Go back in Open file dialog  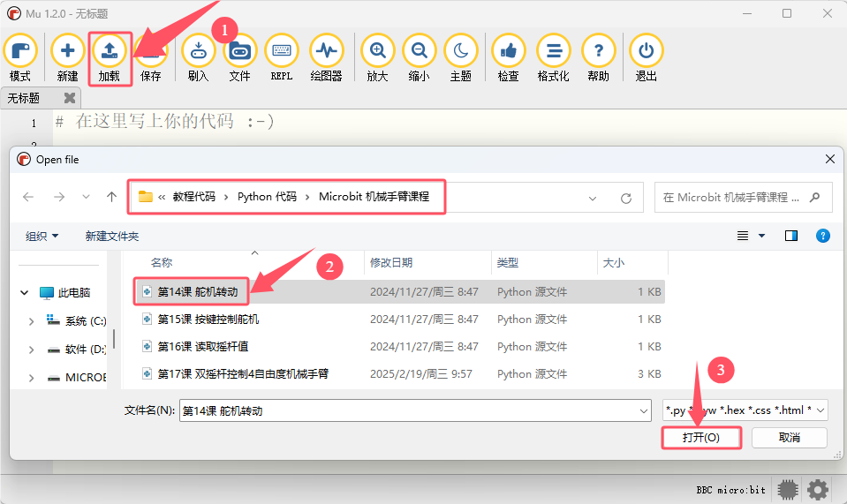pyautogui.click(x=28, y=197)
